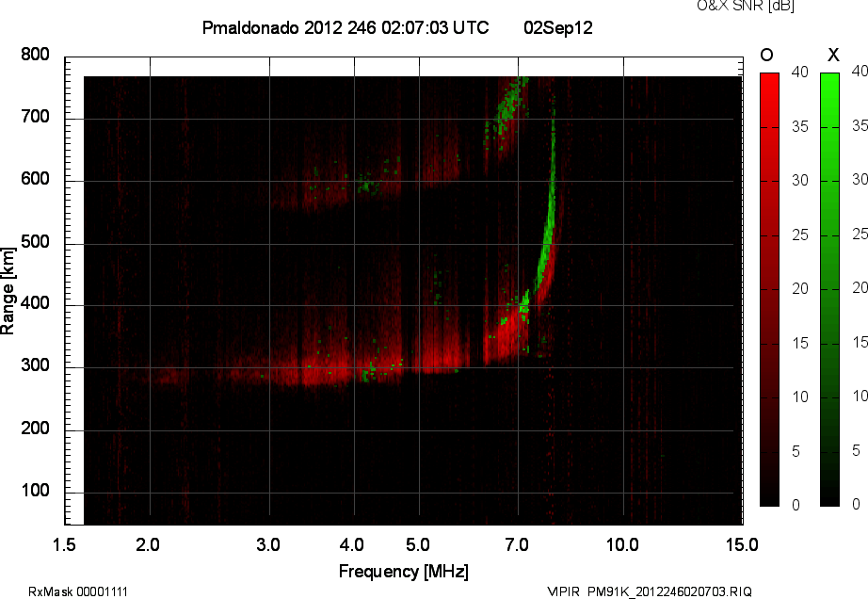Click the 15 dB tick beside the red O colorbar
The height and width of the screenshot is (599, 868).
coord(800,343)
